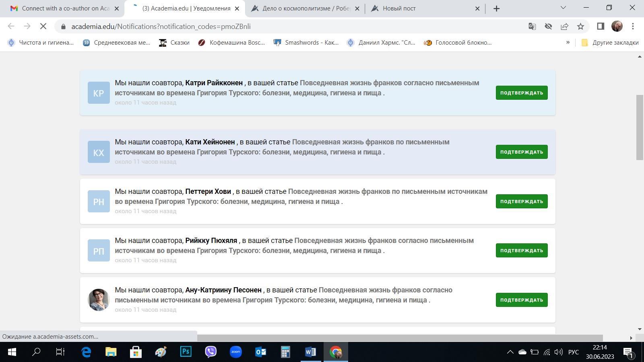
Task: Click the share page icon in address bar
Action: [564, 27]
